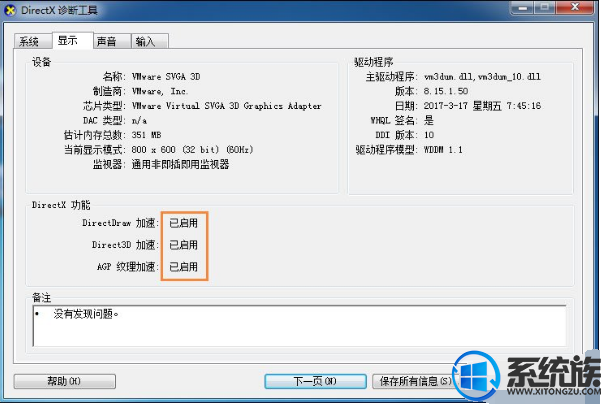Click the 估计内存总数 label
Image resolution: width=601 pixels, height=404 pixels.
tap(95, 135)
